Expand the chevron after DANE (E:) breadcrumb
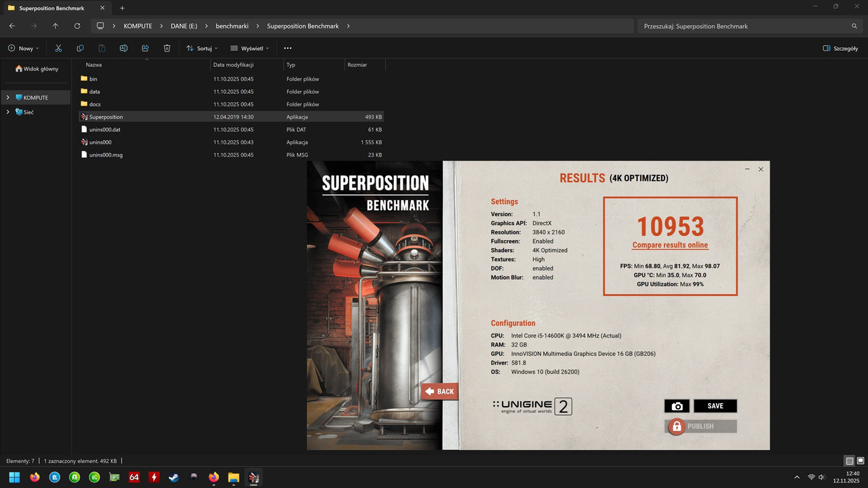 [x=206, y=26]
